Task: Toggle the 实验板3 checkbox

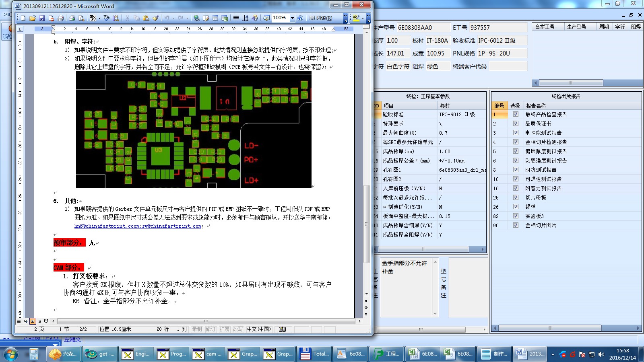Action: (x=516, y=216)
